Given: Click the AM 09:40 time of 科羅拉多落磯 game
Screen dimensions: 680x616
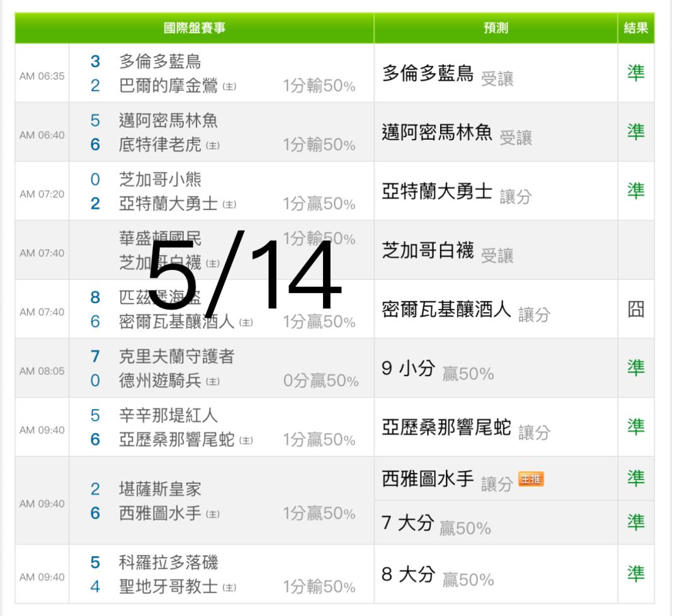Looking at the screenshot, I should (x=42, y=578).
